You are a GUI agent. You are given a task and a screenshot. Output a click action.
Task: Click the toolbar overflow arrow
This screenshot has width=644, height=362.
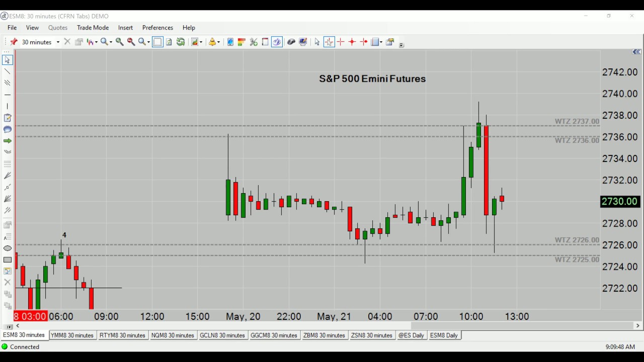[401, 45]
